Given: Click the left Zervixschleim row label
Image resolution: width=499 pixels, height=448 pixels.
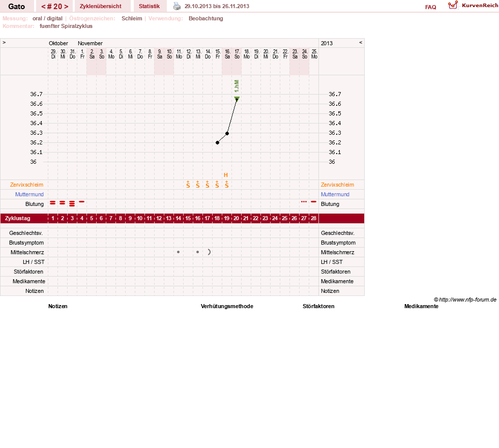Looking at the screenshot, I should 27,185.
